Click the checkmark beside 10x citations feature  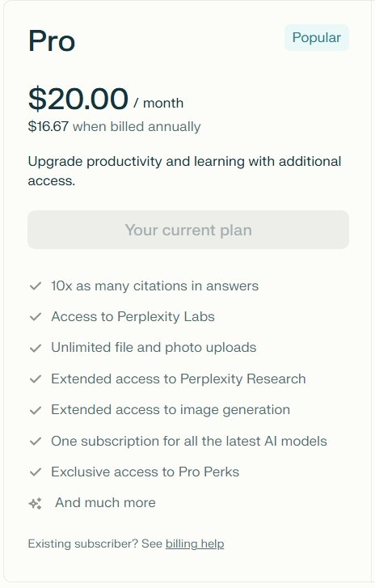tap(36, 286)
